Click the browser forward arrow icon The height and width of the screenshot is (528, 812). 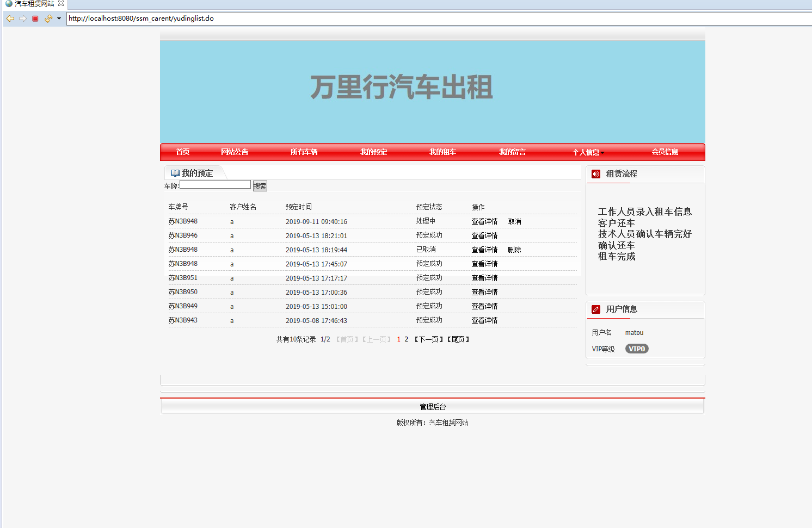[23, 18]
